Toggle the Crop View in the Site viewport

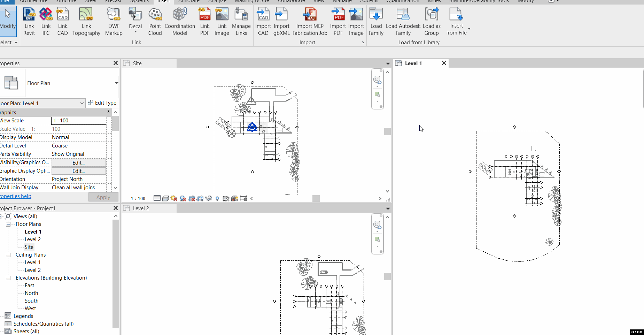coord(192,198)
